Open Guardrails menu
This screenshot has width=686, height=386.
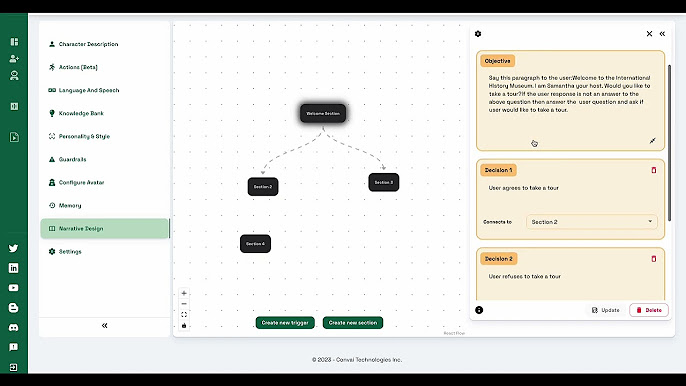tap(105, 159)
